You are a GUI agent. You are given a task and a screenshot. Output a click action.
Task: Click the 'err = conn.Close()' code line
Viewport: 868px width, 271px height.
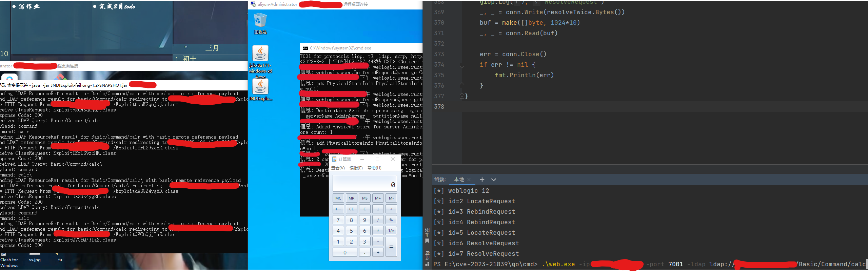coord(513,54)
